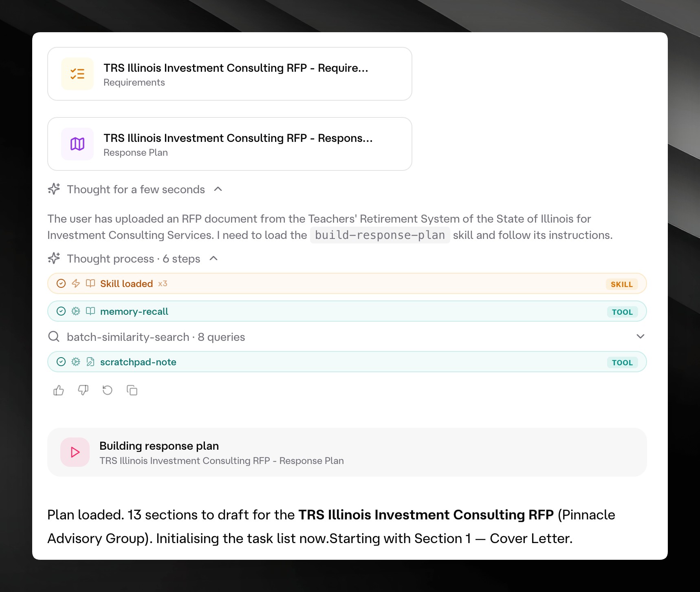Regenerate the response with retry icon
Image resolution: width=700 pixels, height=592 pixels.
pos(108,391)
